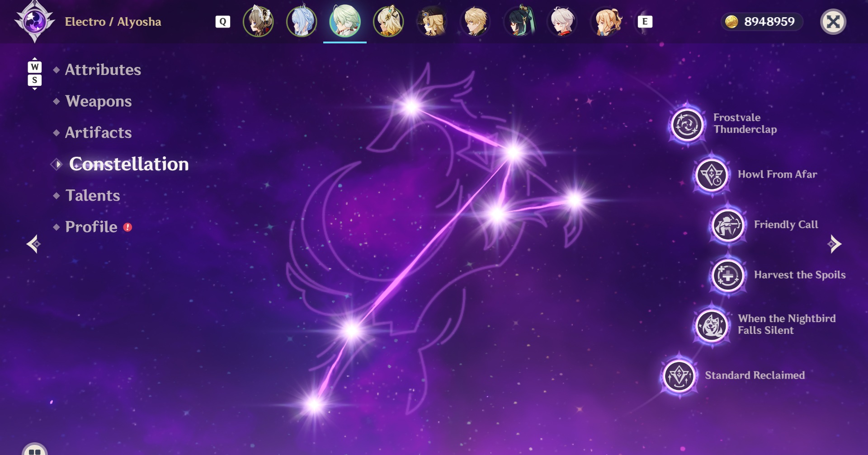Viewport: 868px width, 455px height.
Task: Click the Mora balance "8948959"
Action: [x=769, y=22]
